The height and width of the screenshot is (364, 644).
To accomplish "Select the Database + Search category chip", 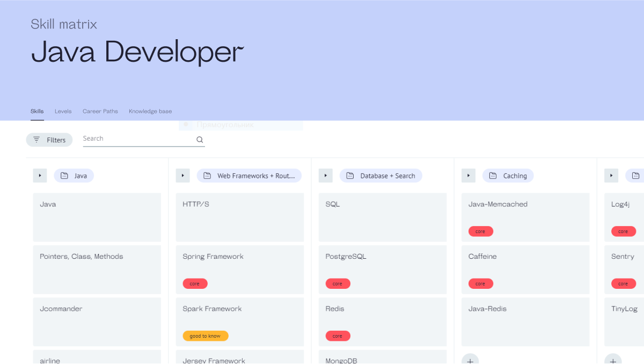I will click(381, 176).
